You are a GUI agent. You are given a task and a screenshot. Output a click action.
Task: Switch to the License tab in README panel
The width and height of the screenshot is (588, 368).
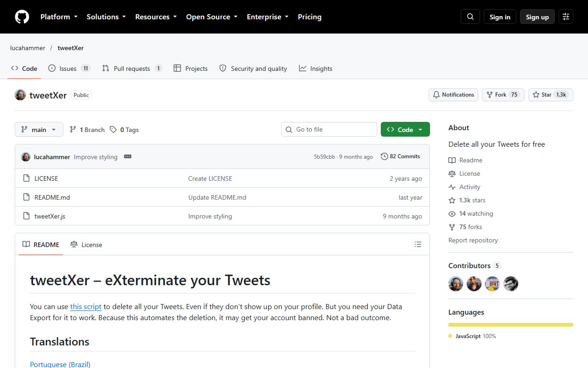[86, 245]
